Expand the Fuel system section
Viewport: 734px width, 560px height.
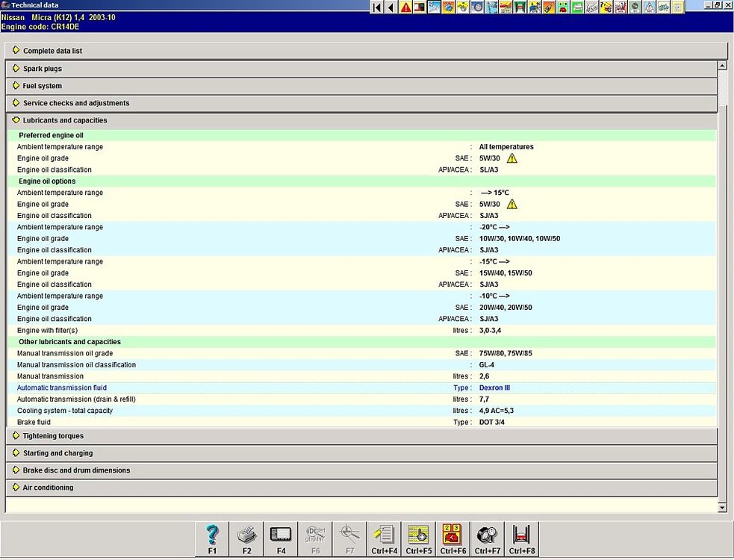click(361, 86)
